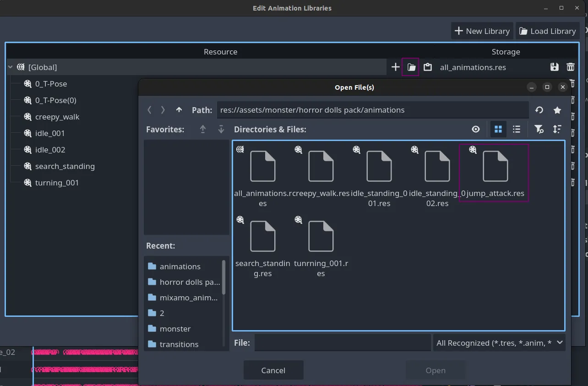Open the monster folder from Recent list

[175, 329]
